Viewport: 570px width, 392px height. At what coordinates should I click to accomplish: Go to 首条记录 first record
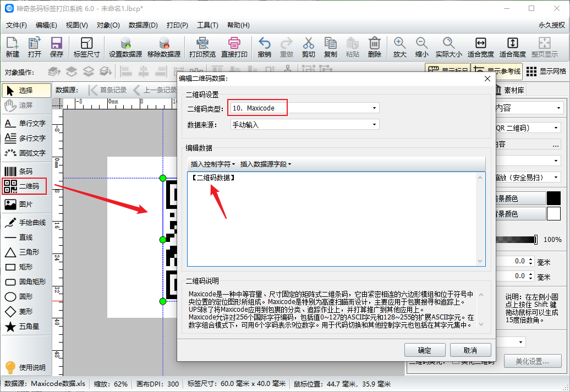(108, 90)
